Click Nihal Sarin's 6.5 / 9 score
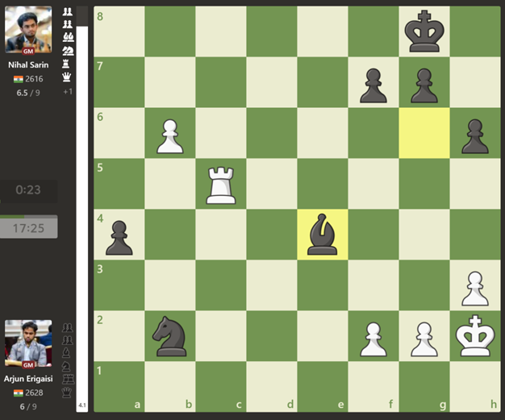Screen dimensions: 505x420 pyautogui.click(x=28, y=93)
